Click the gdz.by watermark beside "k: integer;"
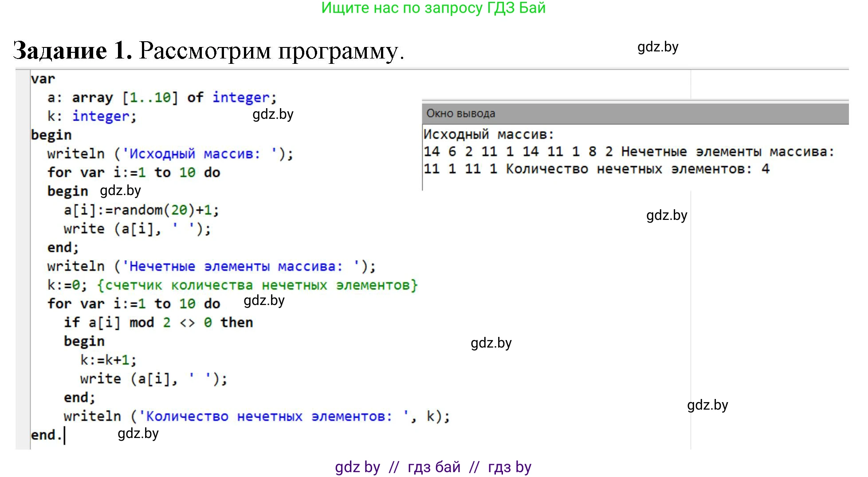 [x=273, y=114]
